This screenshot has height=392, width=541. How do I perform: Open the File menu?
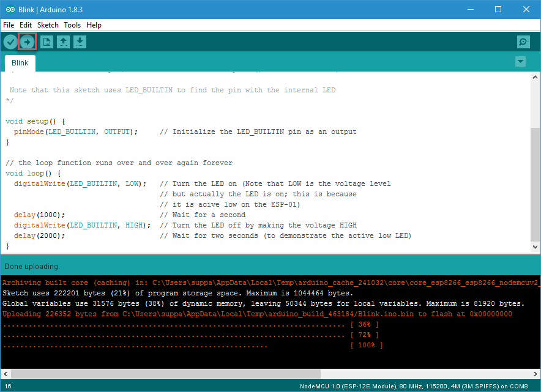click(9, 25)
